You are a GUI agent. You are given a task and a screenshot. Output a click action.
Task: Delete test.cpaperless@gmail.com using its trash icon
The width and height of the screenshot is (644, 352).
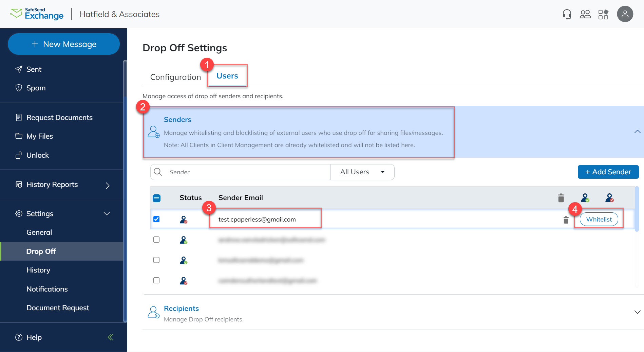coord(566,219)
